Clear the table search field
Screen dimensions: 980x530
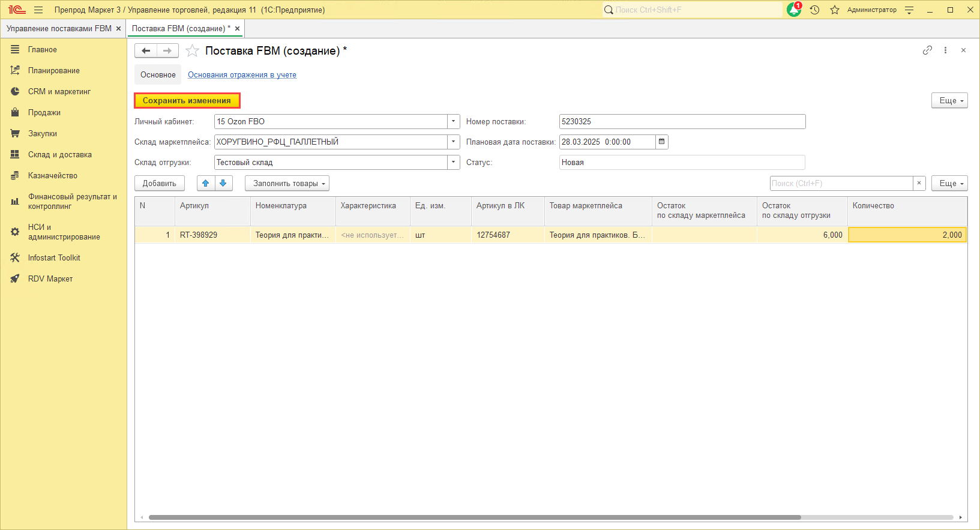[x=919, y=183]
